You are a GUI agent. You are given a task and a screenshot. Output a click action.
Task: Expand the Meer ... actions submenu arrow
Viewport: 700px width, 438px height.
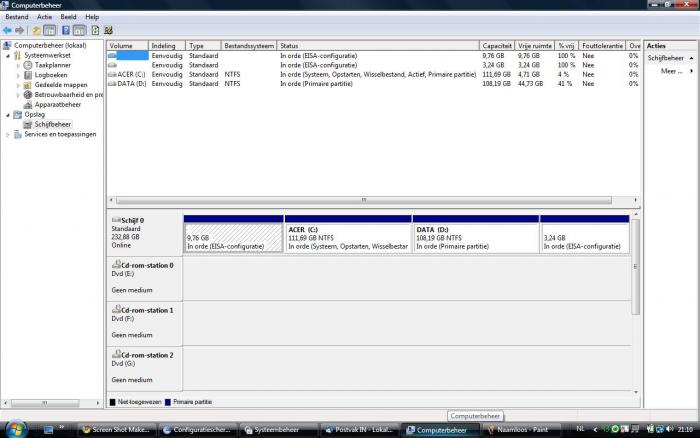[x=692, y=71]
